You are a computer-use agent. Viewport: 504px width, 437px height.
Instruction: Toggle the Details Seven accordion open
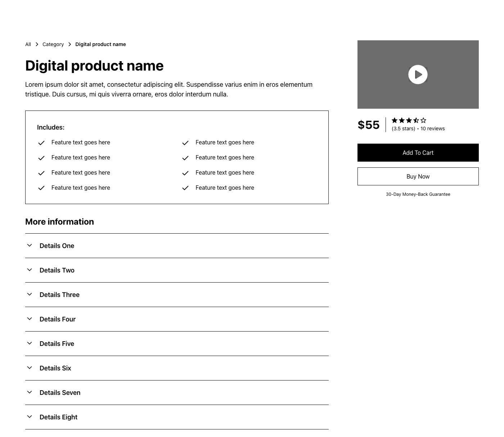[177, 393]
